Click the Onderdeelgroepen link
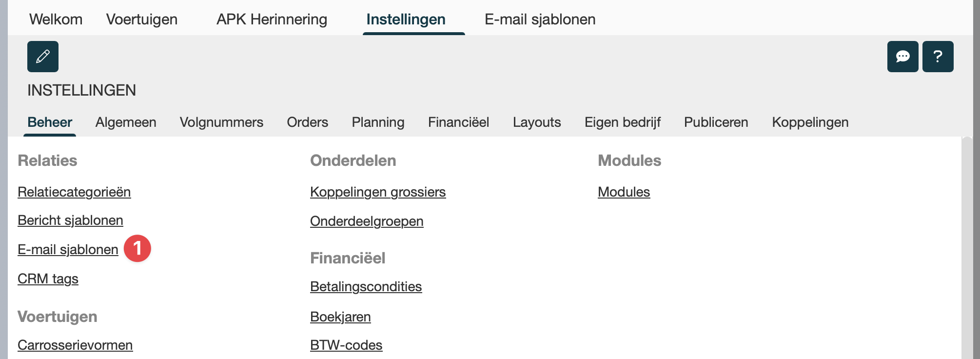Screen dimensions: 980x359 coord(367,221)
